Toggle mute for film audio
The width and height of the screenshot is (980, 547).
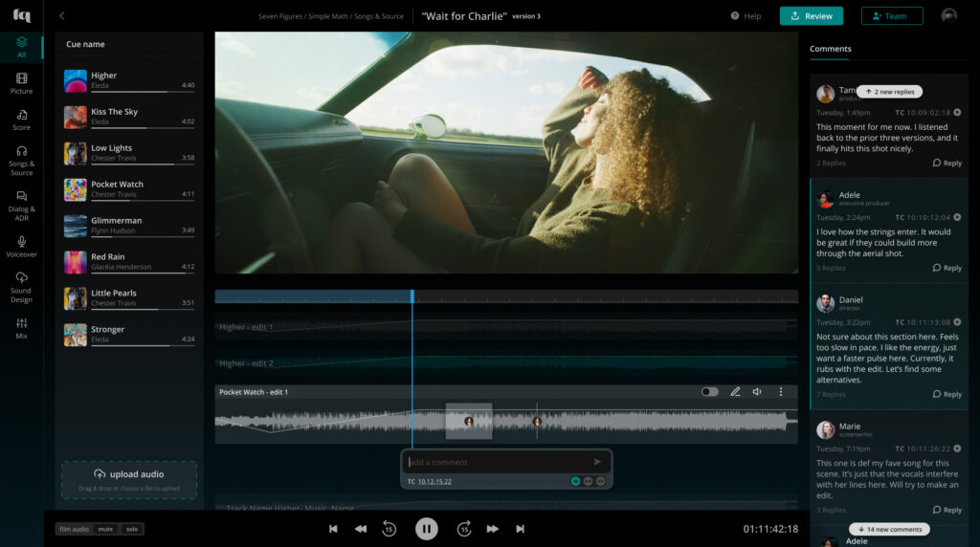pos(105,529)
